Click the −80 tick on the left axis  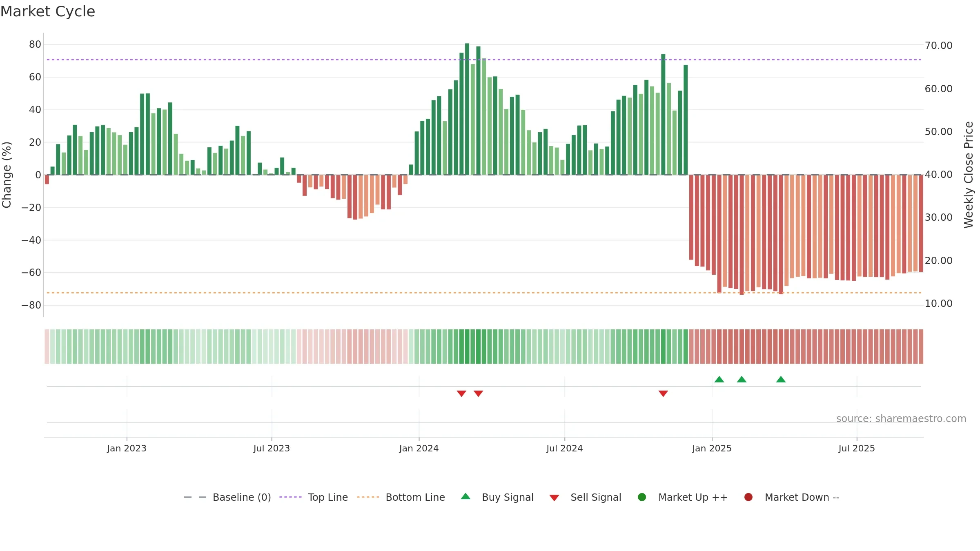tap(31, 305)
